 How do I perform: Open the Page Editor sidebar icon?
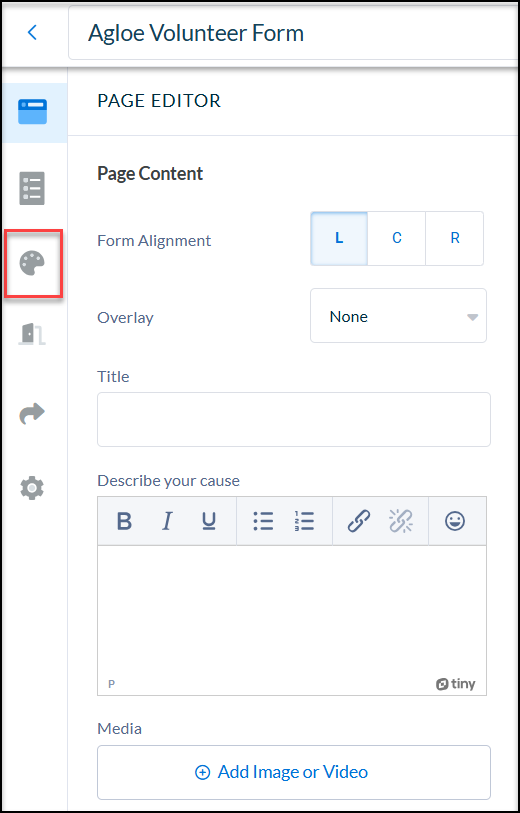[33, 111]
